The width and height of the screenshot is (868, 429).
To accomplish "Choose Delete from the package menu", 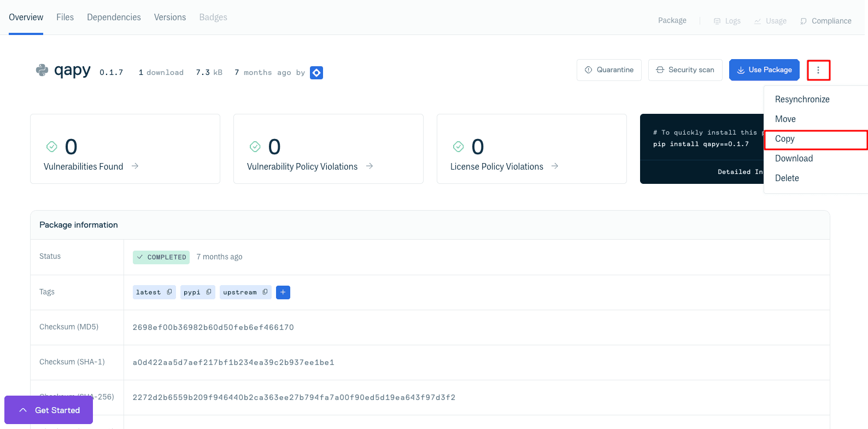I will pyautogui.click(x=787, y=178).
